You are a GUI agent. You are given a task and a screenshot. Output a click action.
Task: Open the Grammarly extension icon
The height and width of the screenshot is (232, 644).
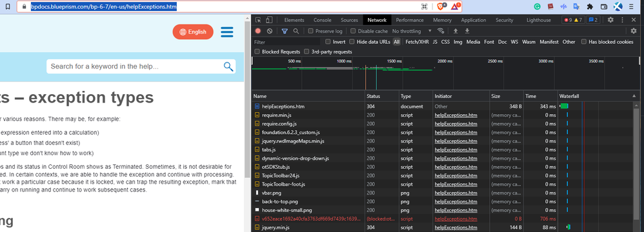538,6
